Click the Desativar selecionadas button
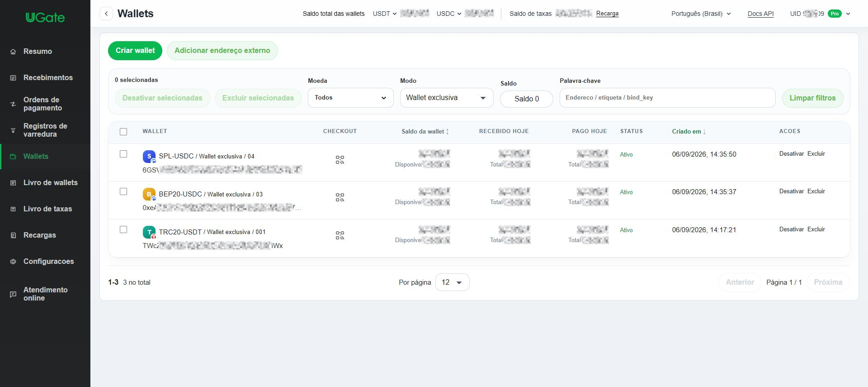This screenshot has width=868, height=387. click(162, 98)
